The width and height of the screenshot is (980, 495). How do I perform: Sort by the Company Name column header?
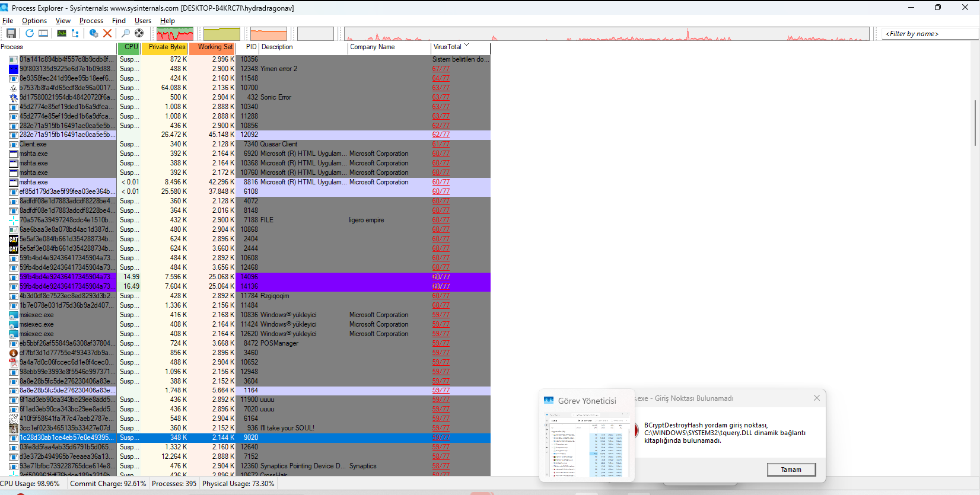click(389, 47)
